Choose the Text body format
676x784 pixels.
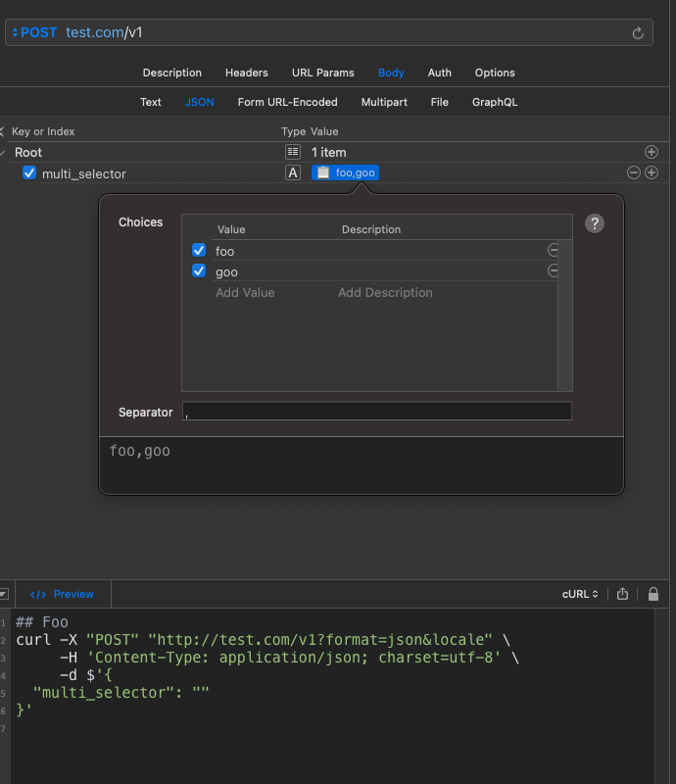click(151, 102)
